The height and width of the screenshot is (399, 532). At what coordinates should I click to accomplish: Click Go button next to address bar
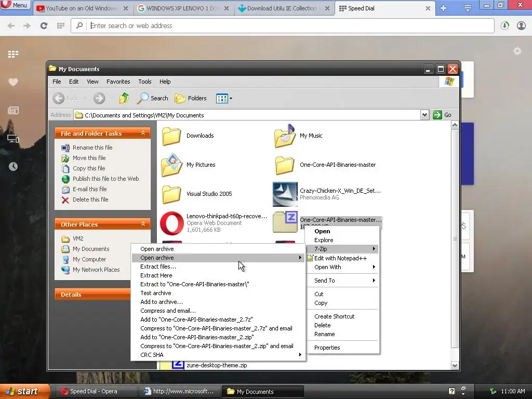[x=442, y=115]
